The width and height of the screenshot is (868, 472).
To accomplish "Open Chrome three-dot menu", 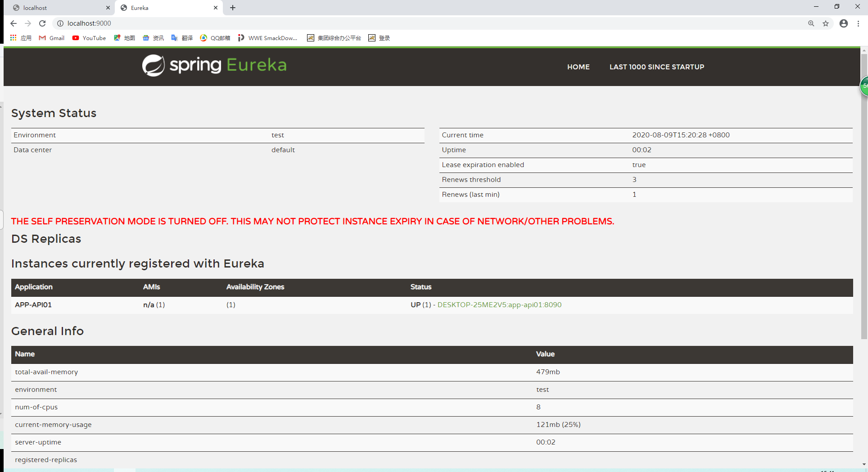I will coord(858,23).
